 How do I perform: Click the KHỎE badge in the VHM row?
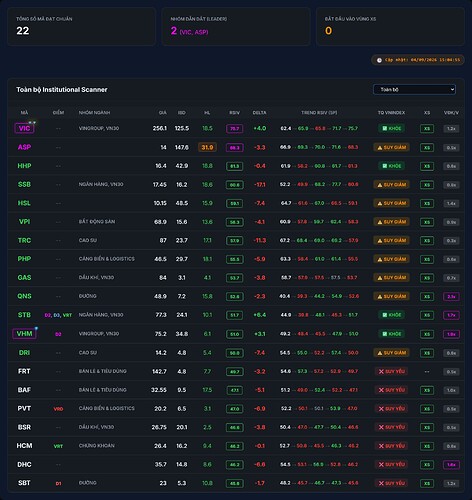coord(391,334)
